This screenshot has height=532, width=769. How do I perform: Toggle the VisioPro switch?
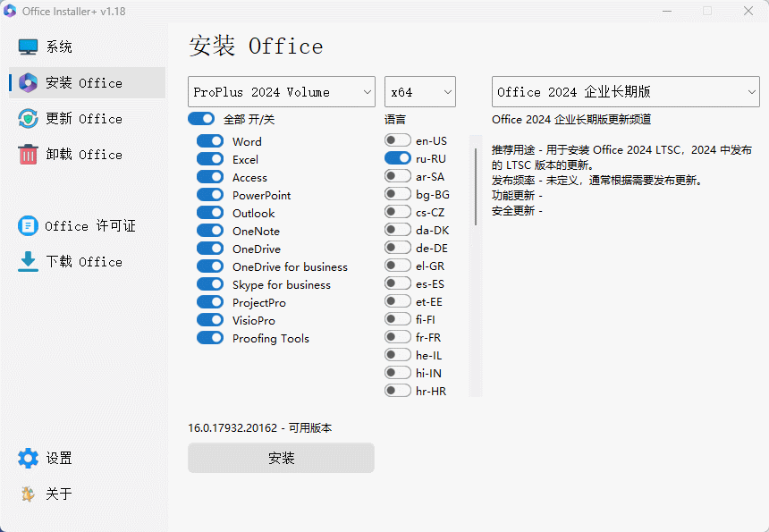point(210,320)
